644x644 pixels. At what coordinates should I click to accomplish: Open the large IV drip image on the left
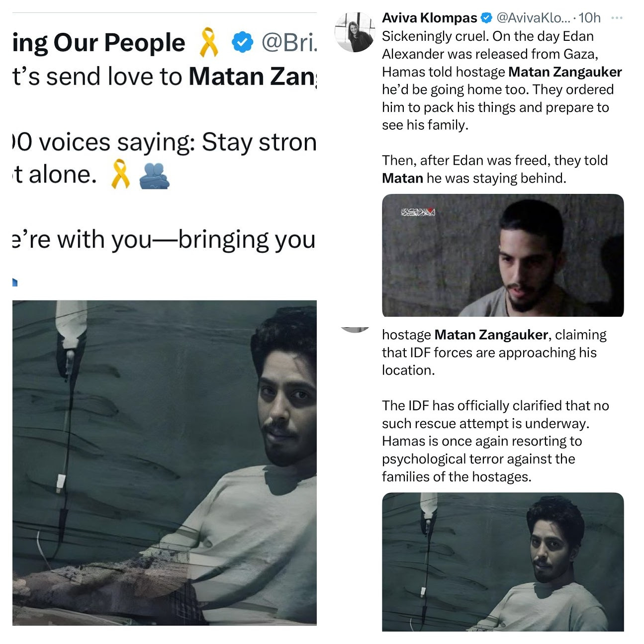(x=165, y=462)
